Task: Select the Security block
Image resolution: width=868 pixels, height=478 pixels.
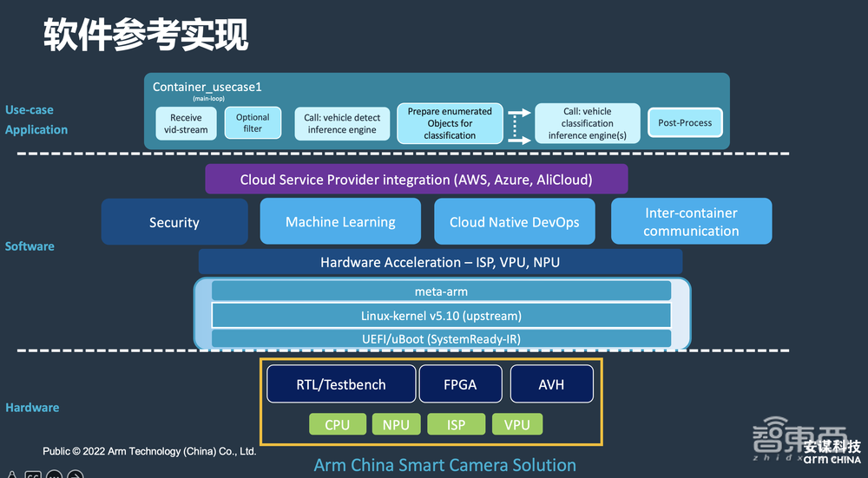Action: point(174,222)
